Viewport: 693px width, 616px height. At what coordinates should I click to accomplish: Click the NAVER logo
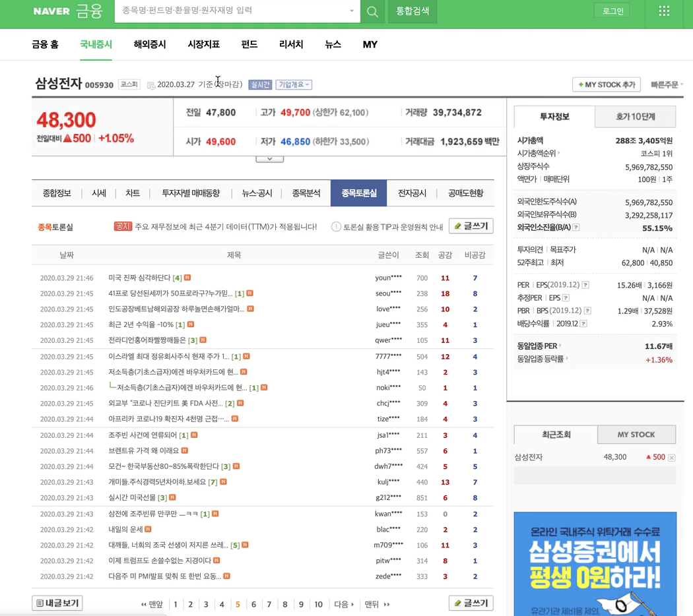51,11
